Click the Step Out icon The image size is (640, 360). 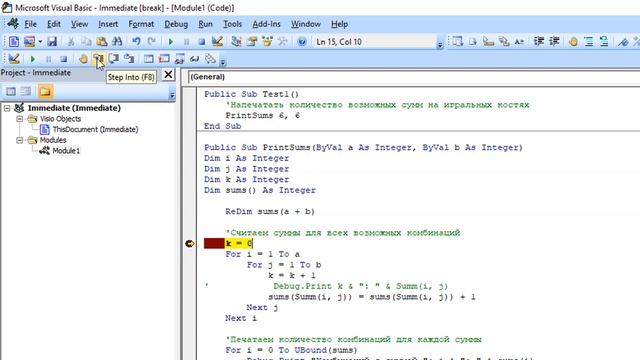pos(129,59)
